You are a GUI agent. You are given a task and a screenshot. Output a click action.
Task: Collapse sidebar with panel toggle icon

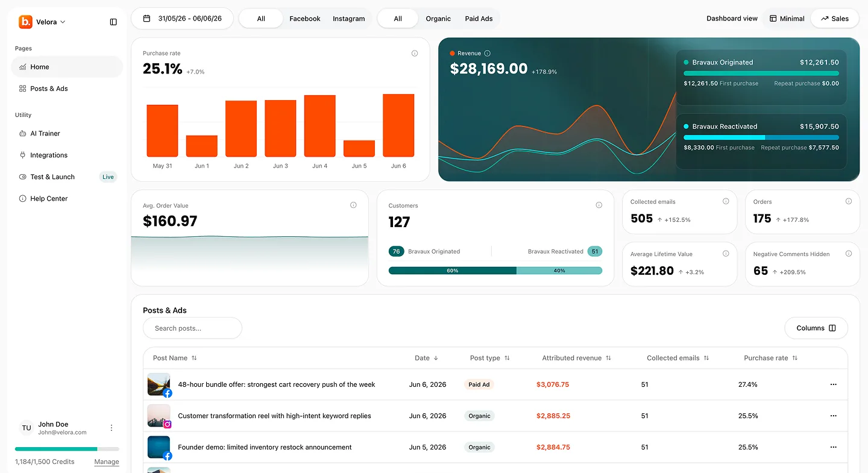click(113, 22)
